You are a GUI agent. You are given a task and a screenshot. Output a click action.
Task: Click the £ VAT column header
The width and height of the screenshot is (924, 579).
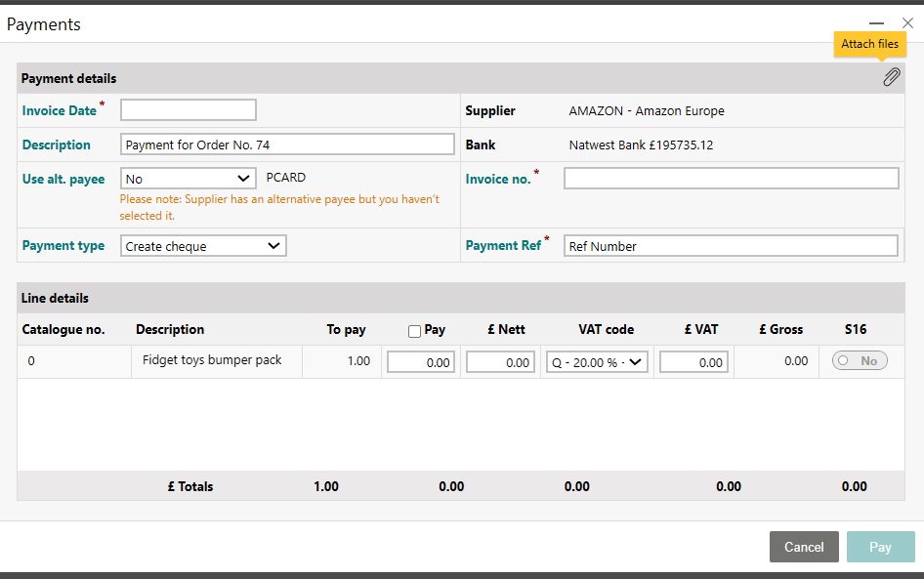point(700,329)
